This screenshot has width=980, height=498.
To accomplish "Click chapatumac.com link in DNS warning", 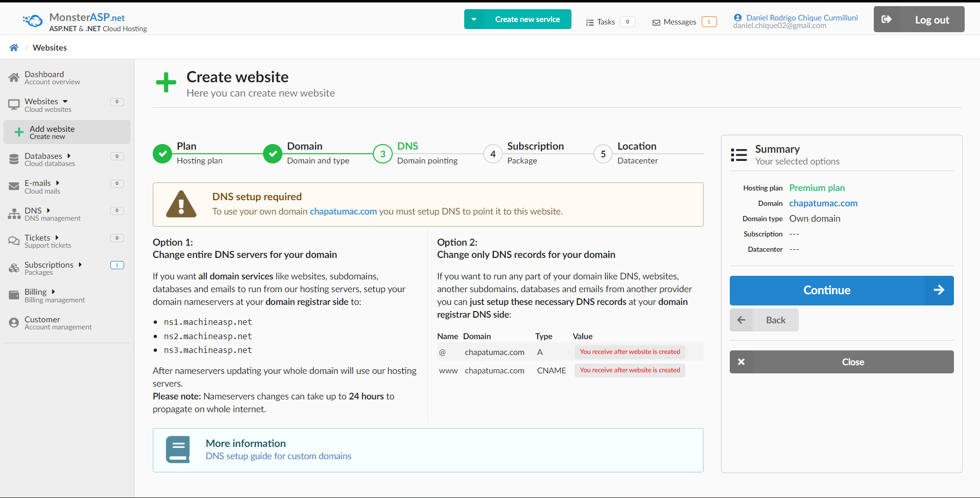I will tap(343, 211).
